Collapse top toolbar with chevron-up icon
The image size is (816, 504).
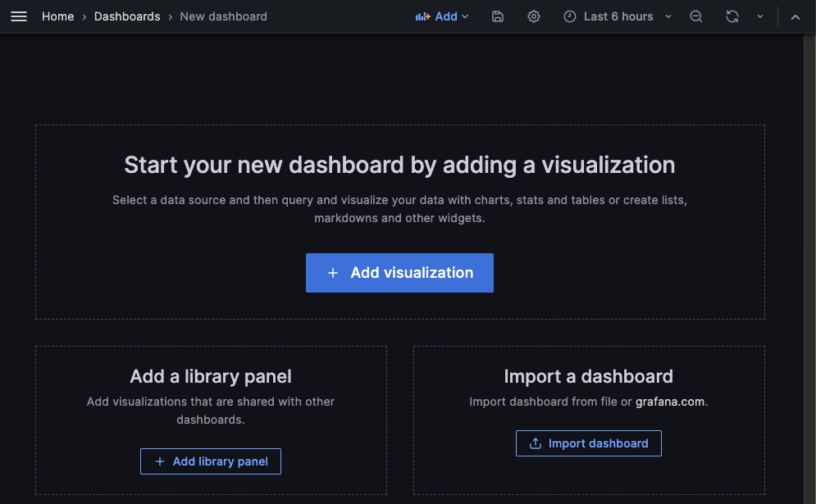click(795, 16)
